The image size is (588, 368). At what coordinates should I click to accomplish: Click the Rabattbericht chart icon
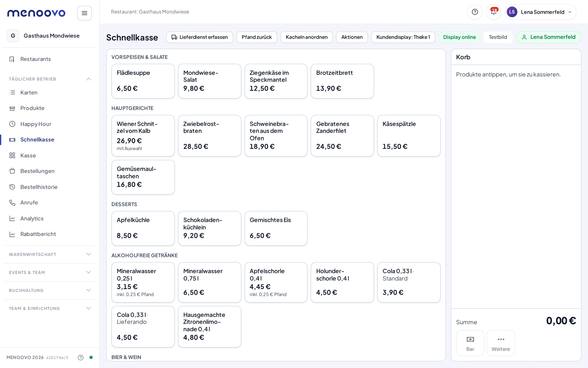12,234
